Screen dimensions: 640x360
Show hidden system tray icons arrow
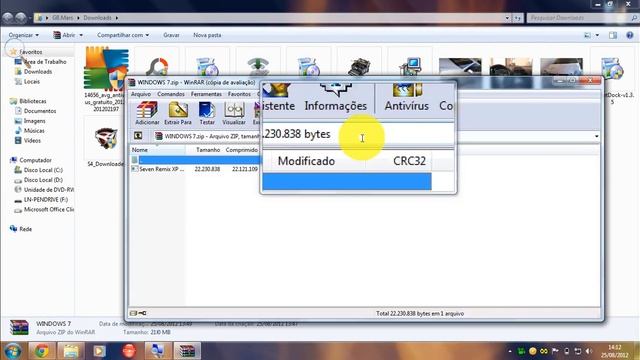[510, 351]
